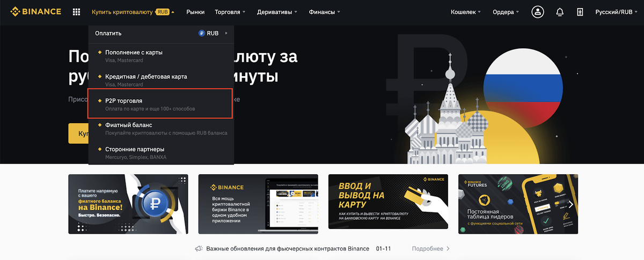Open the Binance Futures leaderboard banner
644x260 pixels.
pos(518,204)
